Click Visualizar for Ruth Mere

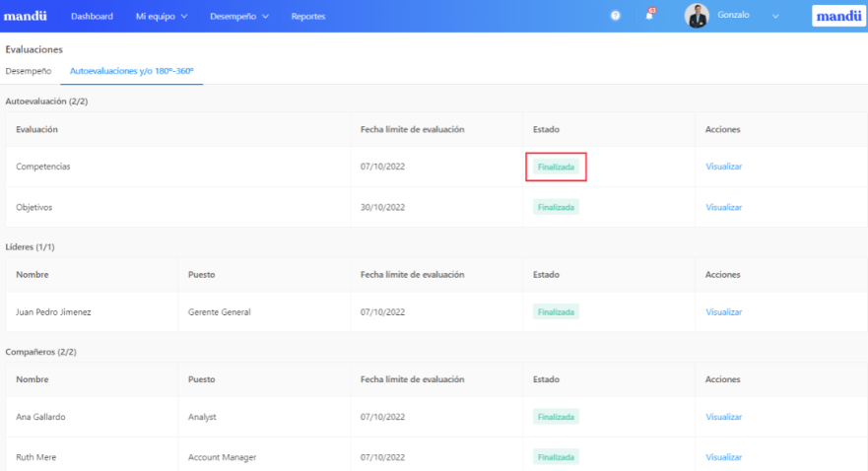point(723,457)
